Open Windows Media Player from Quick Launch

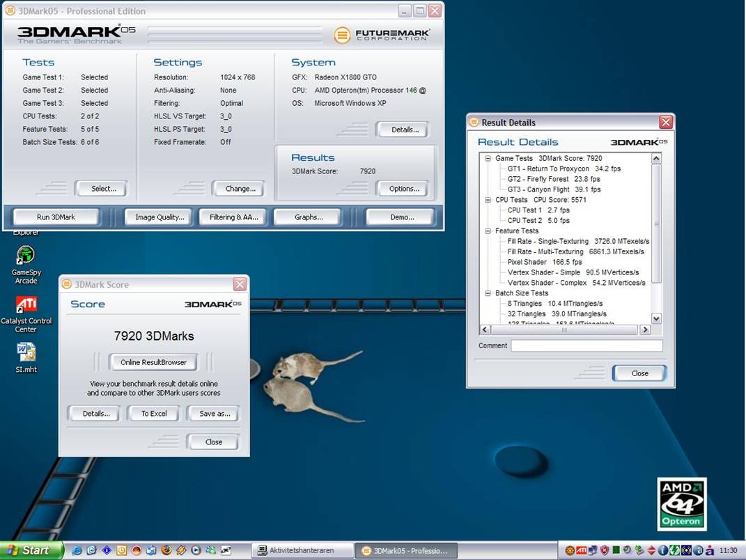196,550
